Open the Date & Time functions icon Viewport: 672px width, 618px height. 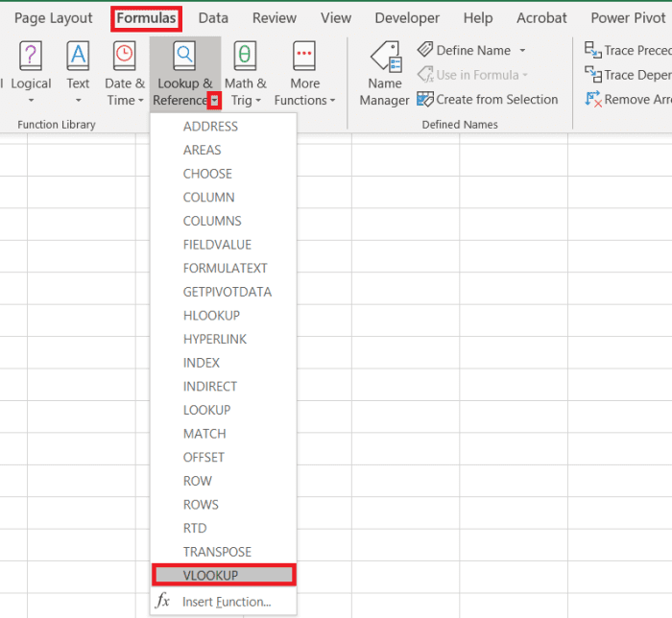coord(125,56)
